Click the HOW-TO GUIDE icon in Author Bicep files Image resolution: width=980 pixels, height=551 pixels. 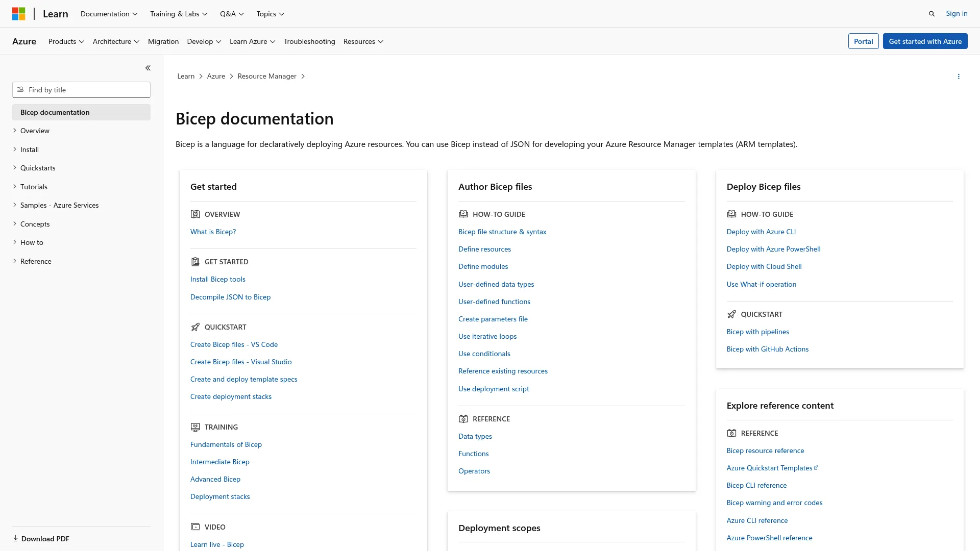463,214
